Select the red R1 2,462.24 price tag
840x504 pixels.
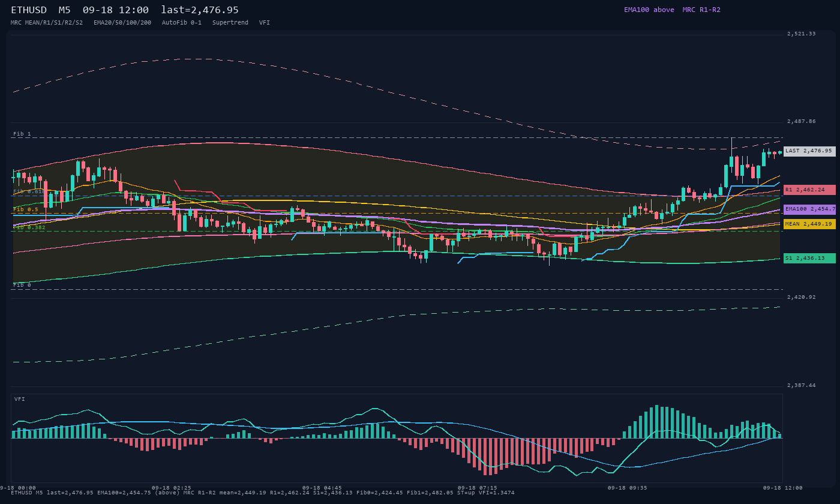(x=809, y=190)
